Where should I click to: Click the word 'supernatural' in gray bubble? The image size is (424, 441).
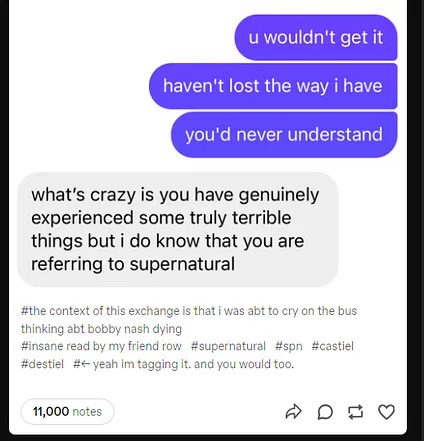click(x=182, y=265)
